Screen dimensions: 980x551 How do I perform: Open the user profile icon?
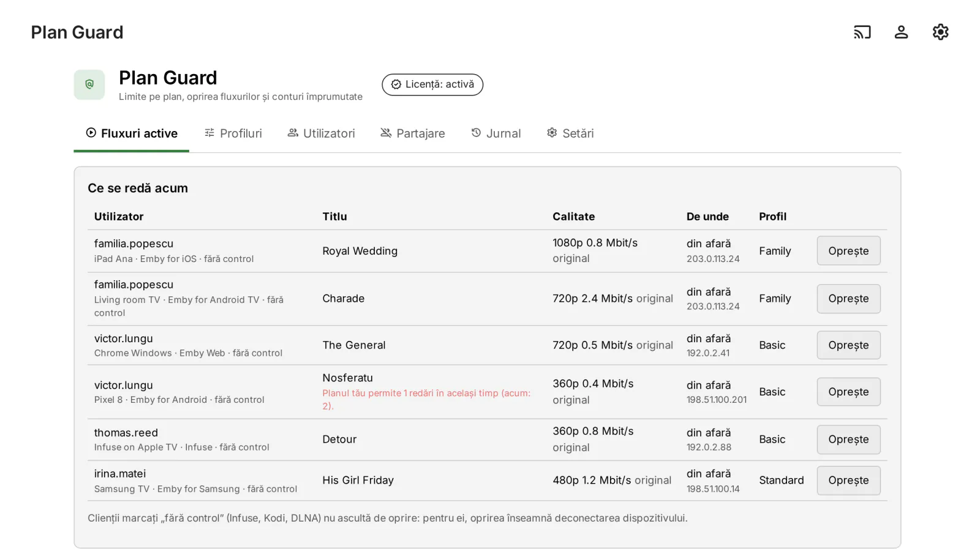[x=901, y=32]
